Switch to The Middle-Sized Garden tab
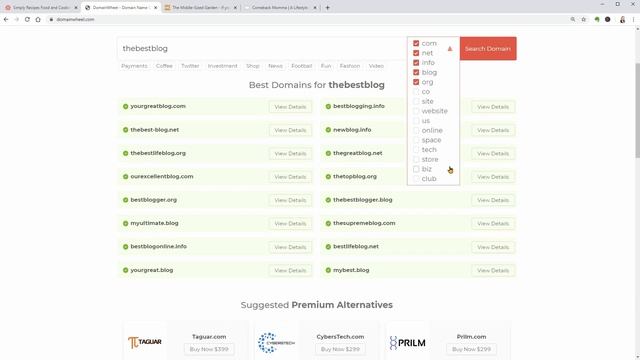Image resolution: width=640 pixels, height=360 pixels. (200, 7)
